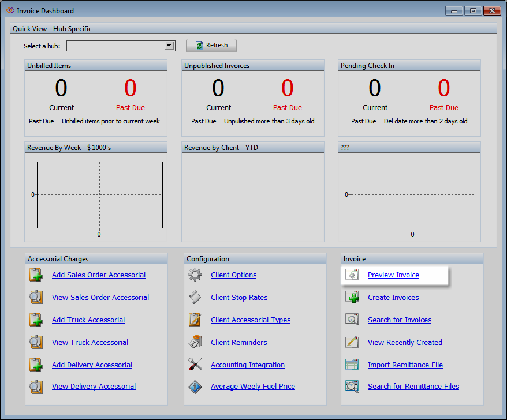This screenshot has width=507, height=420.
Task: Click the View Recently Created pencil icon
Action: 352,342
